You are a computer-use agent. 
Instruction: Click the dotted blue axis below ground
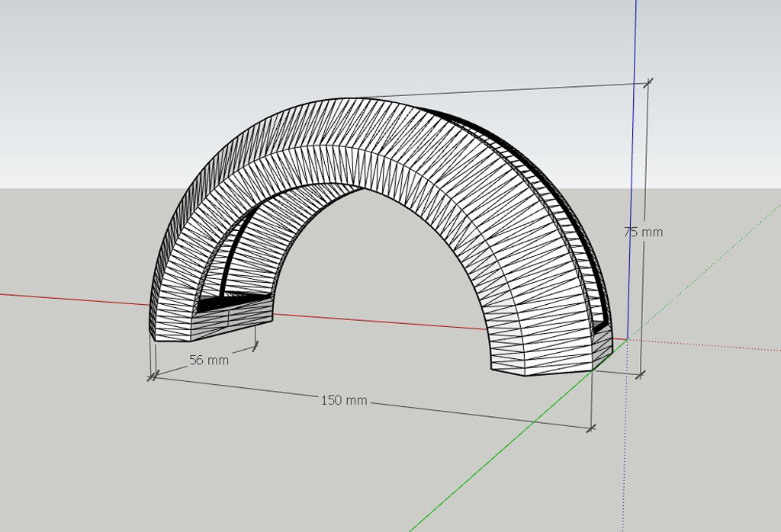pyautogui.click(x=625, y=457)
